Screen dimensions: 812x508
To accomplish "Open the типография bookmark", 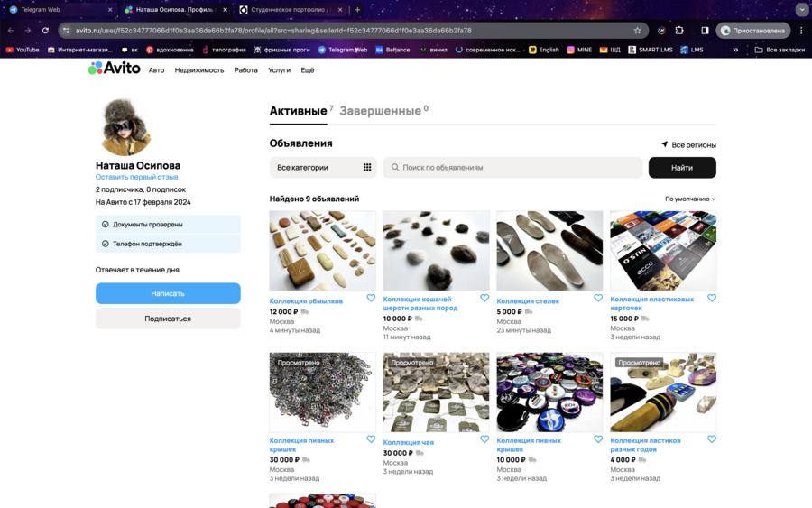I will (224, 50).
